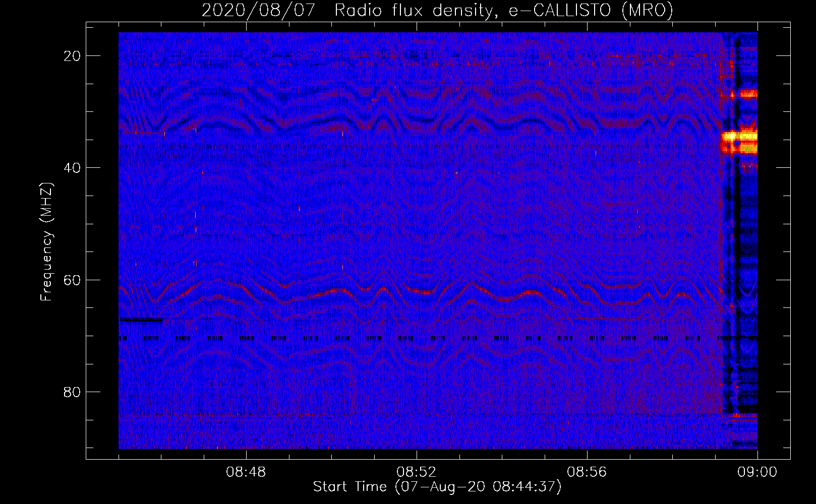Click the black horizontal bar near 67 MHz

[141, 320]
